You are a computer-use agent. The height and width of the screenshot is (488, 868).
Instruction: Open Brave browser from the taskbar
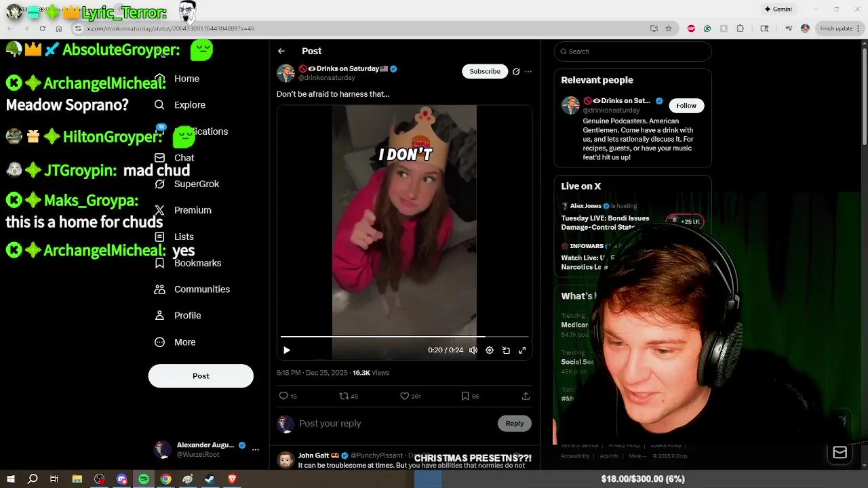pos(233,479)
